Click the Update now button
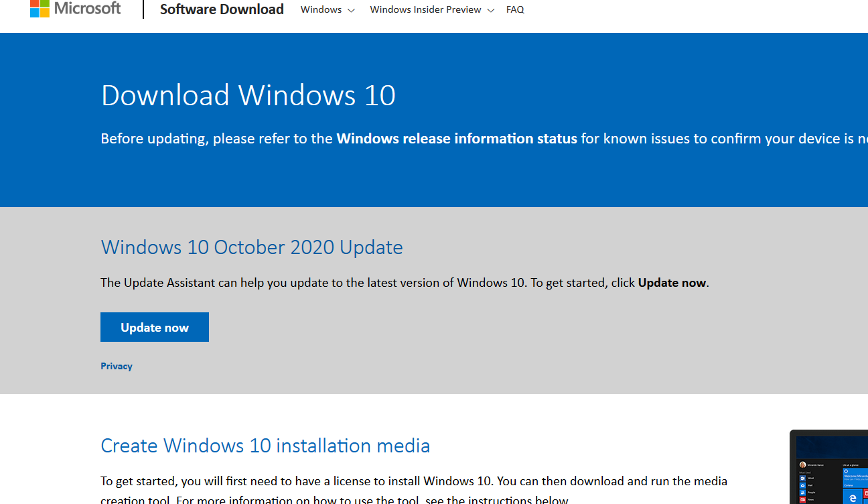The height and width of the screenshot is (504, 868). pyautogui.click(x=155, y=327)
